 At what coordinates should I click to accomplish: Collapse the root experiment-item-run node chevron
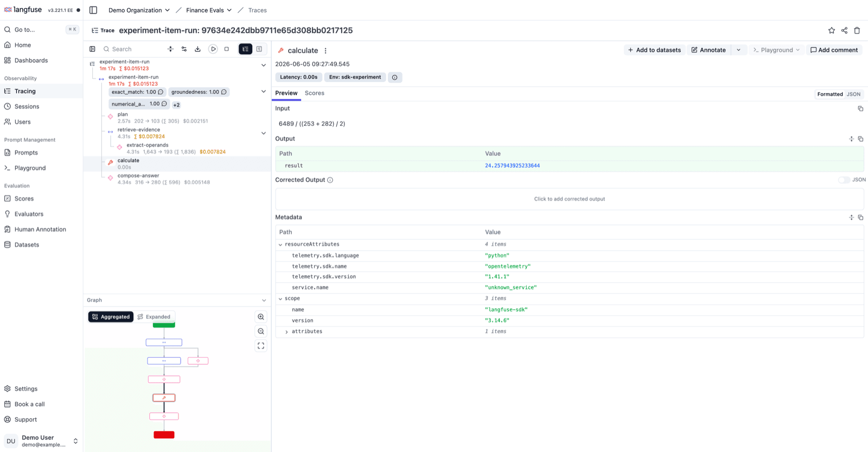(264, 65)
